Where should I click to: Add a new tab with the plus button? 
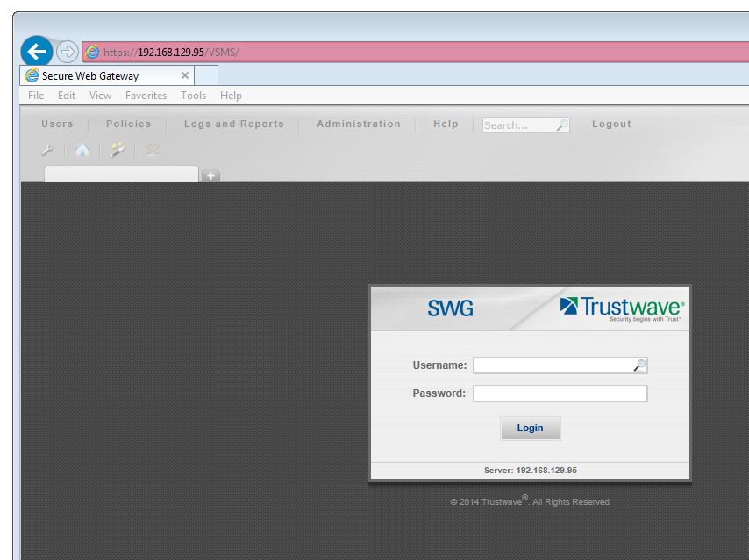[210, 175]
